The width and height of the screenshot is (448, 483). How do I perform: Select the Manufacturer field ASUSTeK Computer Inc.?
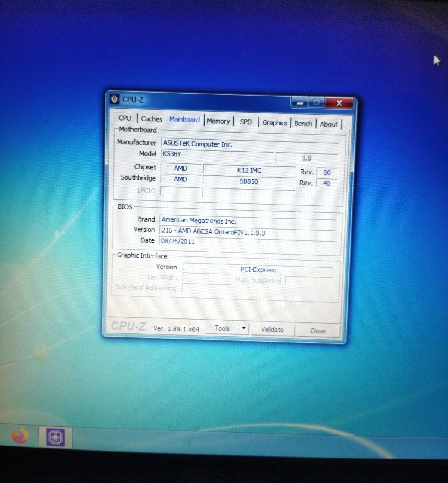[250, 144]
